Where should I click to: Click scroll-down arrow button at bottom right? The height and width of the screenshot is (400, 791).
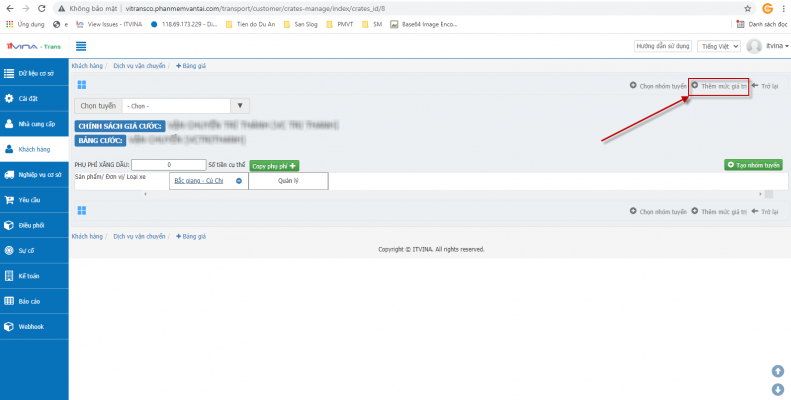[776, 388]
